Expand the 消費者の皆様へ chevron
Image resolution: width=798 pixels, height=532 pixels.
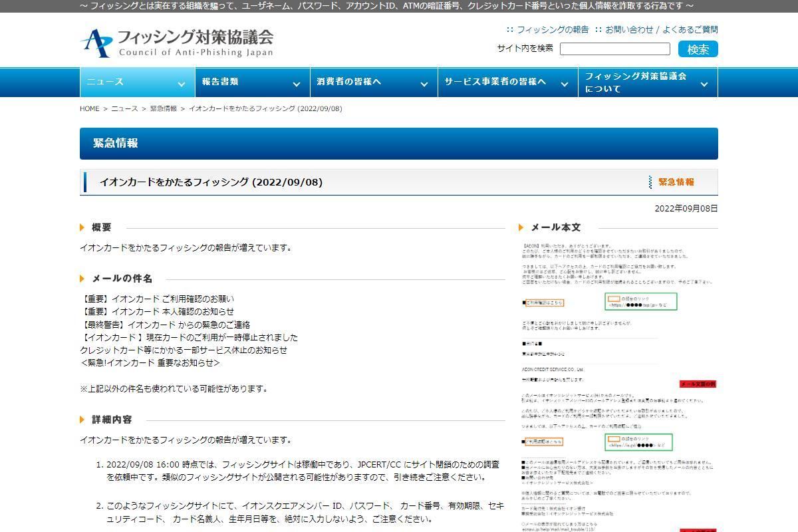[424, 84]
